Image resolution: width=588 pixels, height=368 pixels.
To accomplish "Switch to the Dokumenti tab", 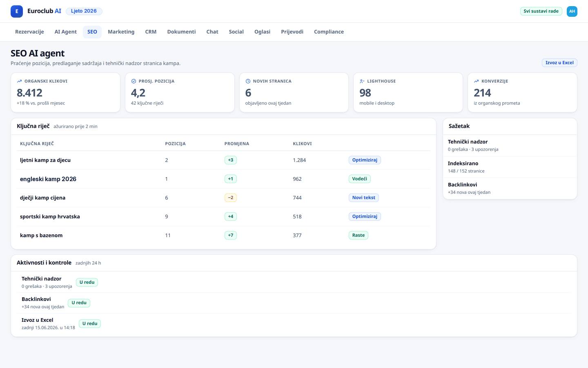I will coord(181,32).
